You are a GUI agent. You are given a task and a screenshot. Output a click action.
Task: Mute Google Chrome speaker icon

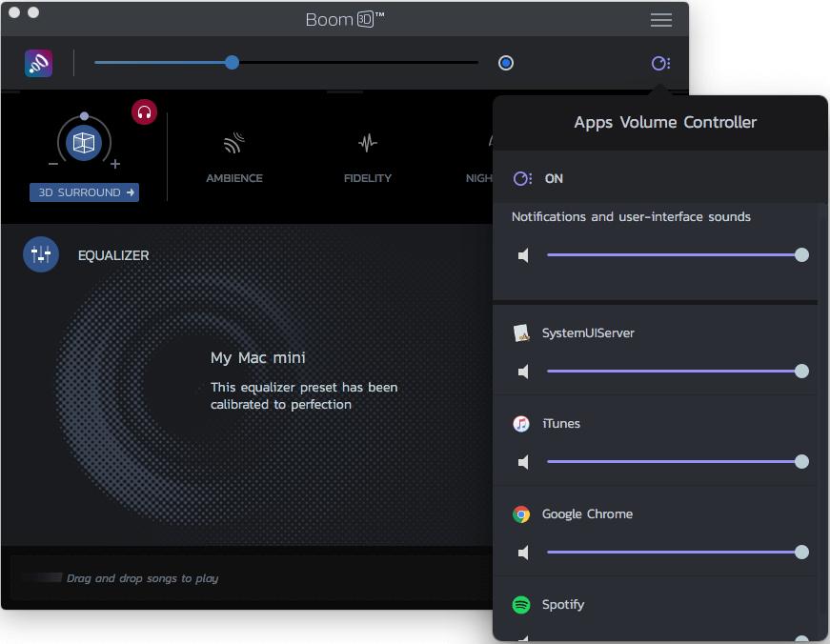pos(523,553)
